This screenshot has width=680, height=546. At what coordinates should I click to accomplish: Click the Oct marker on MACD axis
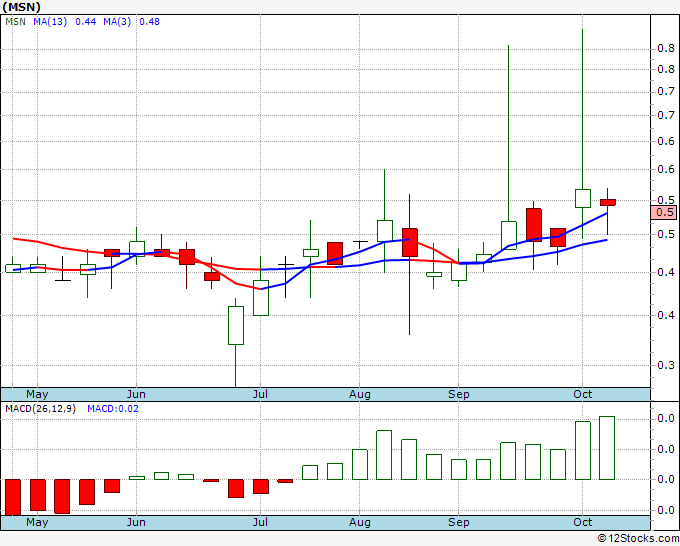tap(582, 522)
